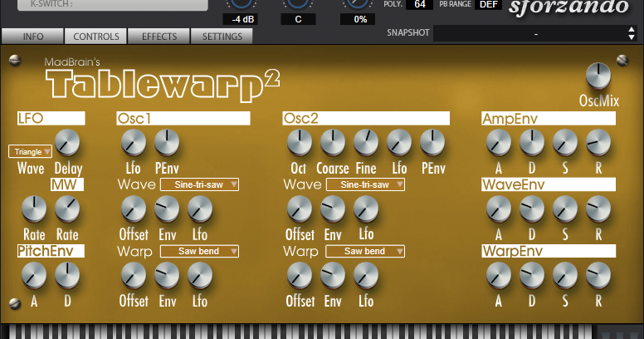Click the K-SWITCH display field

[x=113, y=5]
